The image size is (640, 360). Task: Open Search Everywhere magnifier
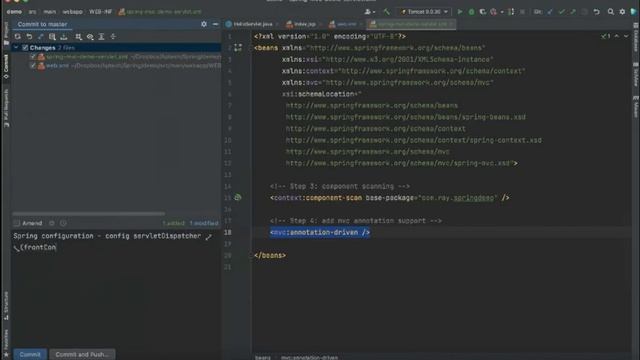[x=611, y=12]
